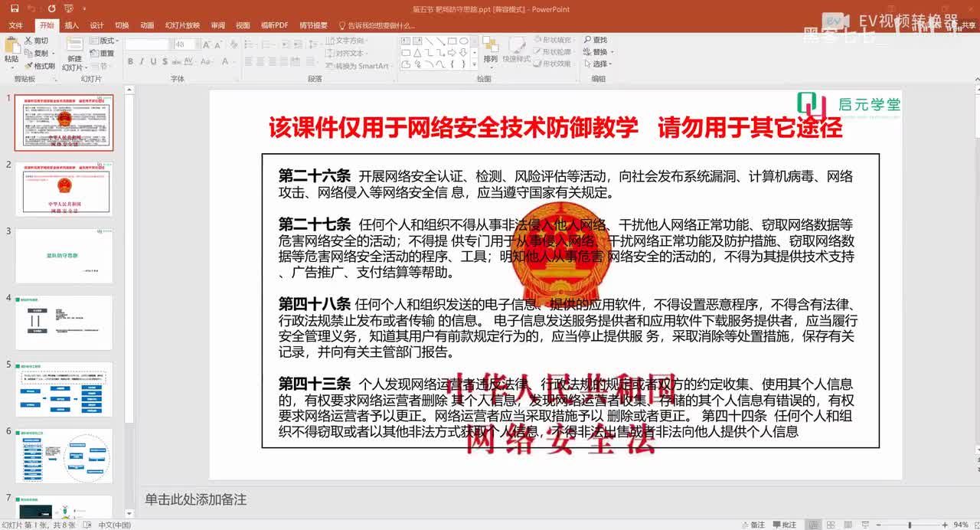
Task: Open the 选择 select dropdown
Action: click(597, 64)
